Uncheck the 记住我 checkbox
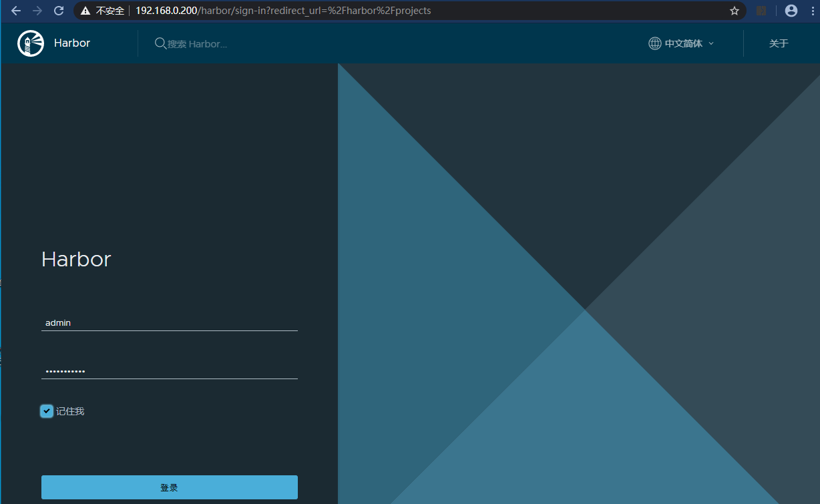The width and height of the screenshot is (820, 504). click(x=47, y=411)
